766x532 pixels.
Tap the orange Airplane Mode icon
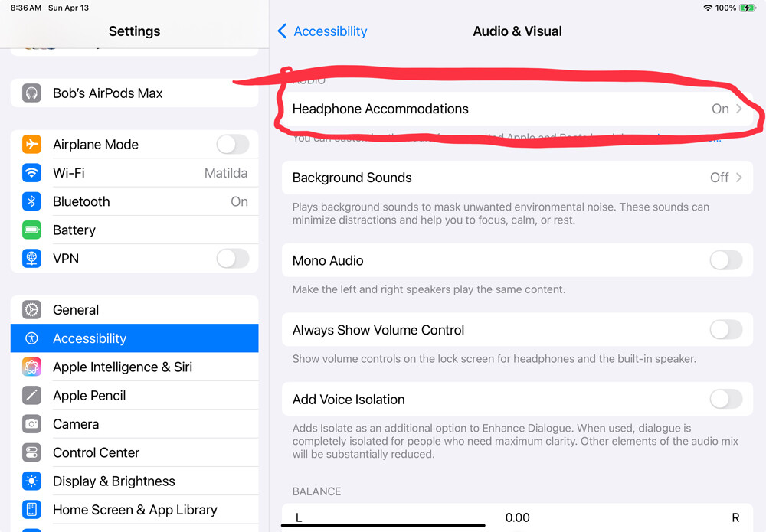coord(31,145)
